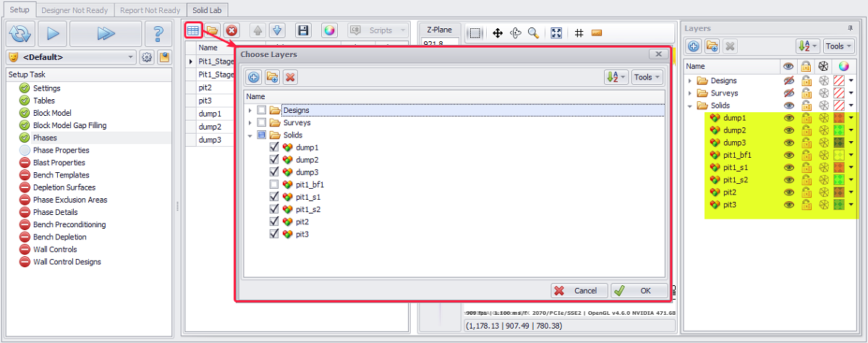Viewport: 868px width, 343px height.
Task: Expand Designs folder in Layers panel
Action: (x=690, y=80)
